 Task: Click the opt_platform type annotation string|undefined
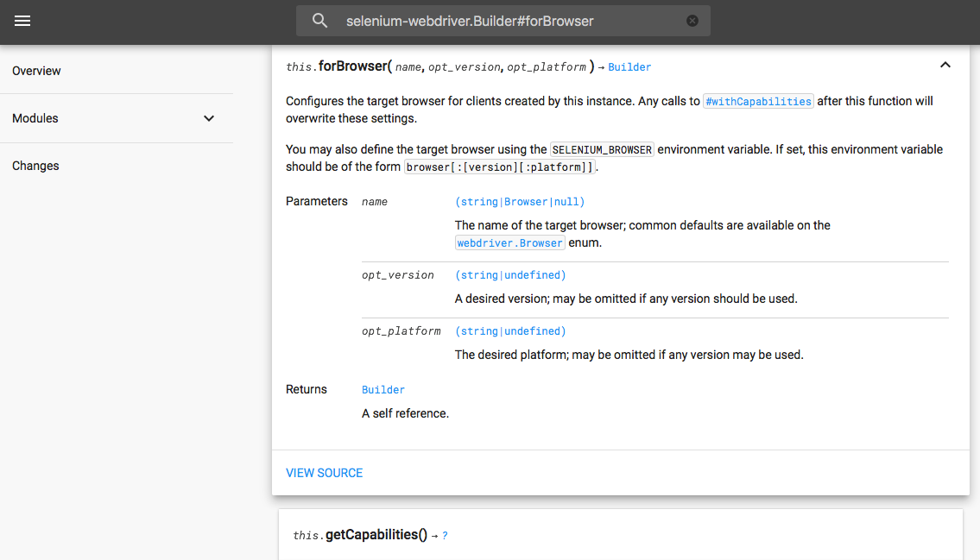tap(510, 330)
